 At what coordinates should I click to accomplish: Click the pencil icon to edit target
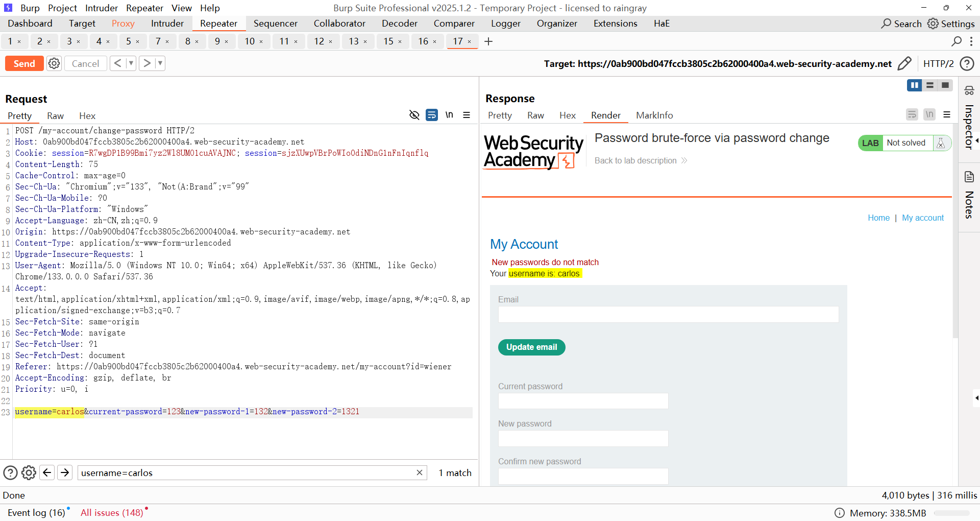point(904,63)
